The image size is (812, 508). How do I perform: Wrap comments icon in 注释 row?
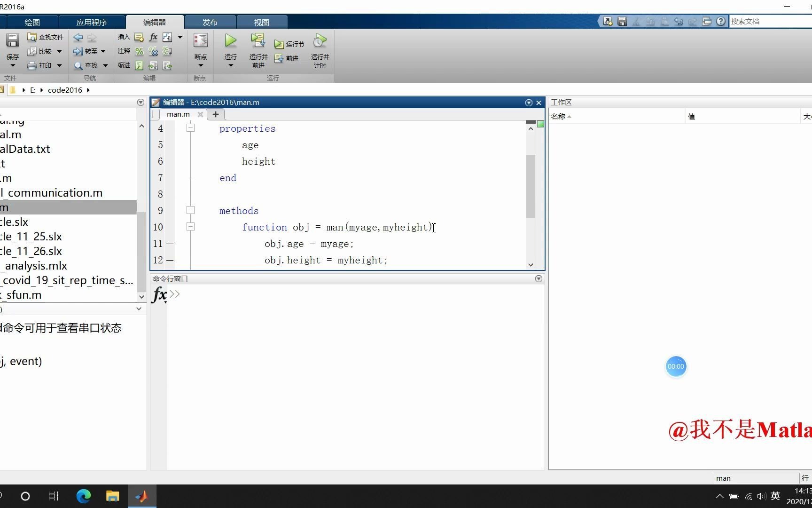click(167, 51)
